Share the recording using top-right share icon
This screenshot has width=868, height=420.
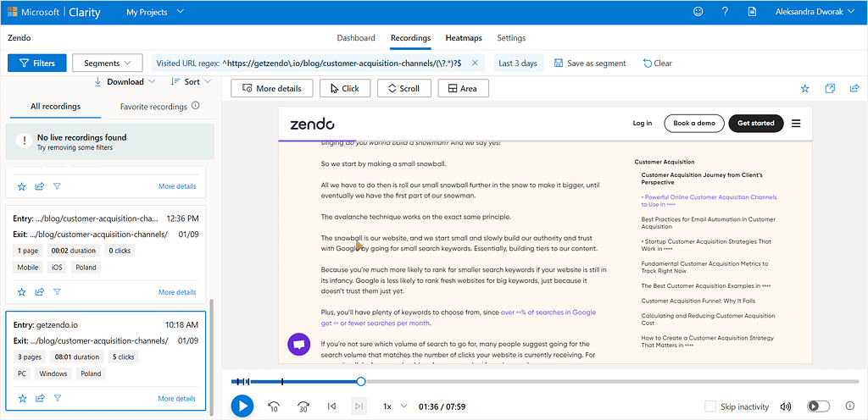tap(854, 88)
